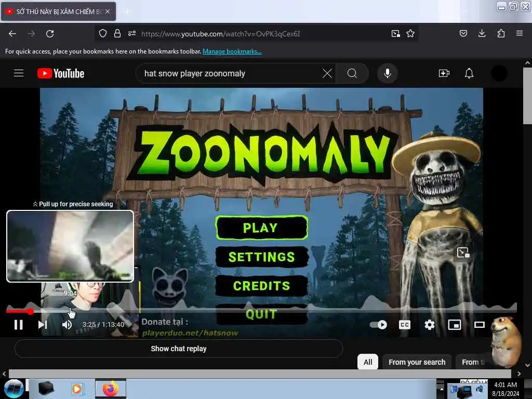The image size is (532, 399).
Task: Open the Firefox downloads panel
Action: [482, 33]
